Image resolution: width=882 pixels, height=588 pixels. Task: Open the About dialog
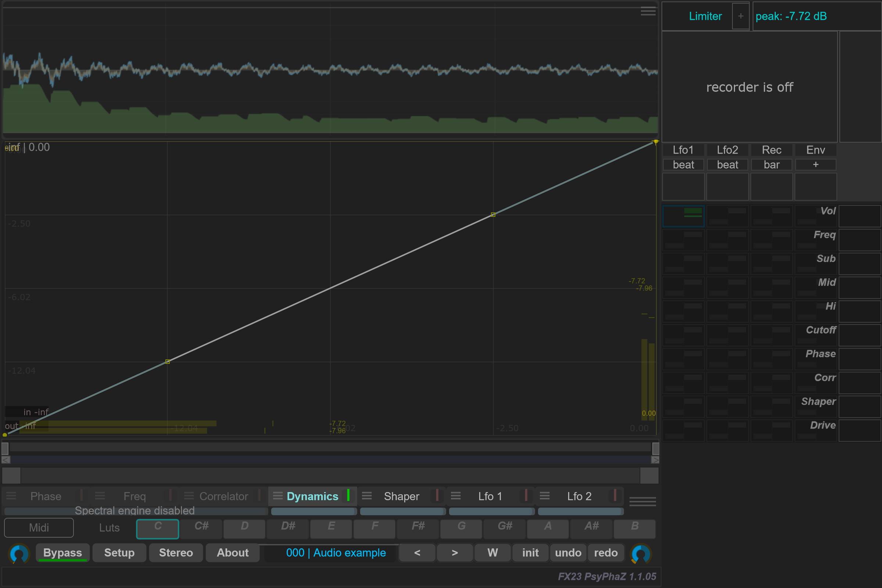233,553
